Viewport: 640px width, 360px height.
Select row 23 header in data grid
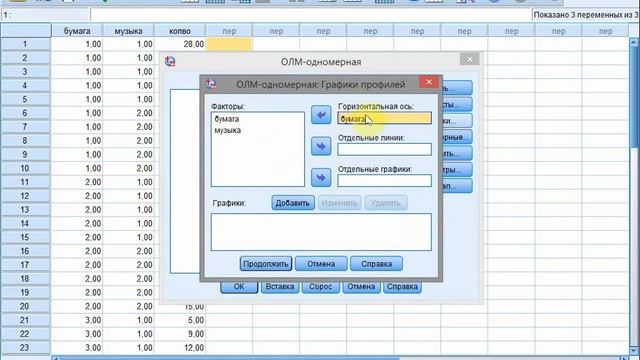point(25,348)
